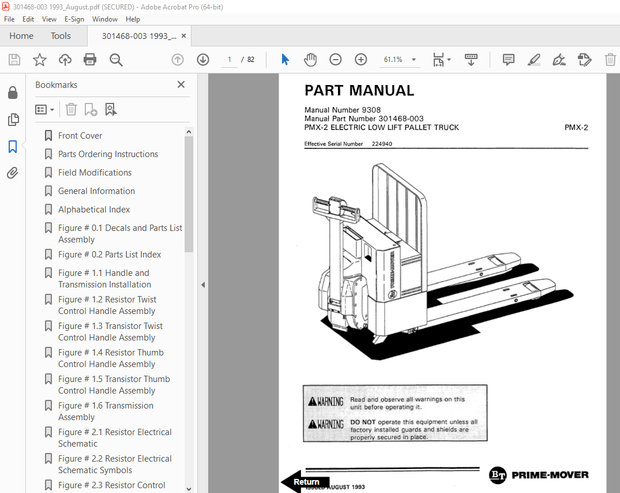Print the document with printer icon
Viewport: 620px width, 493px height.
point(90,60)
